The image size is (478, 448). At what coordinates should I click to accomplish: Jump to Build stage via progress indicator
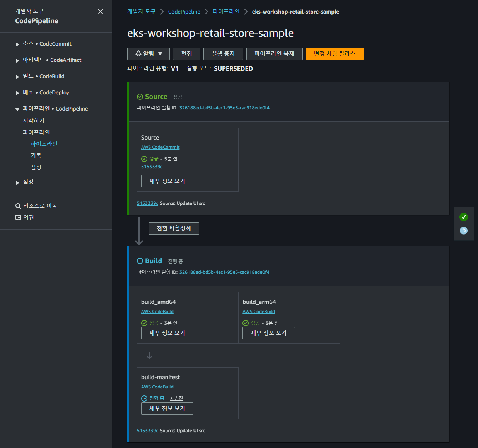tap(464, 231)
